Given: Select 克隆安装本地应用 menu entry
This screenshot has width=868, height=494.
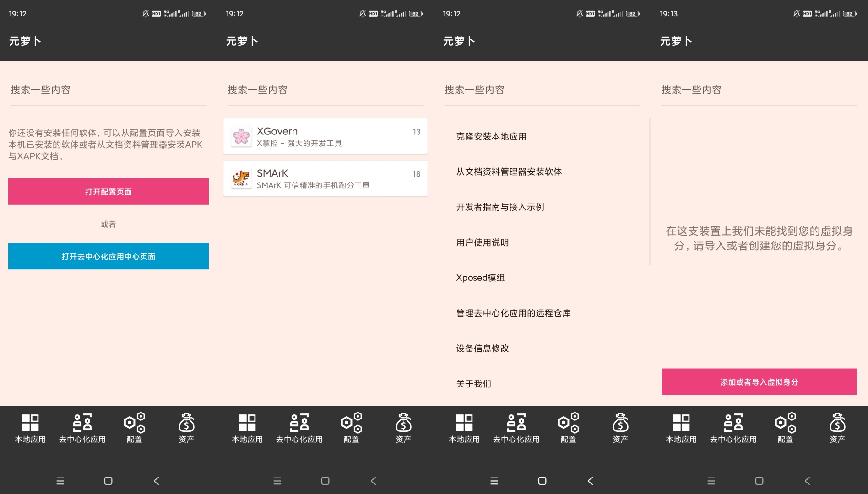Looking at the screenshot, I should [x=491, y=136].
